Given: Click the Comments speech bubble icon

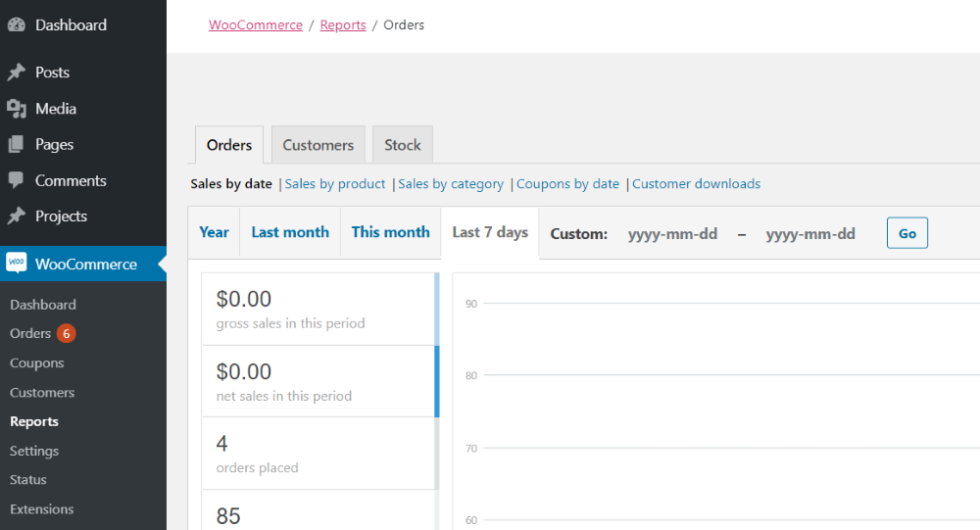Looking at the screenshot, I should coord(17,180).
